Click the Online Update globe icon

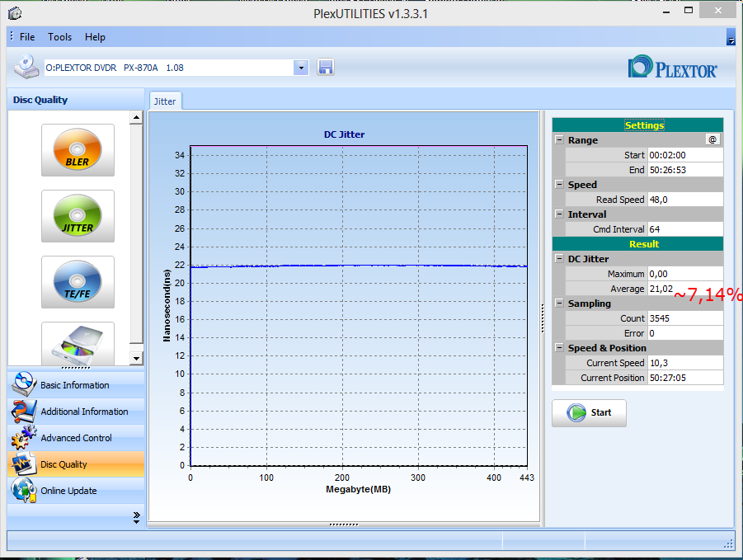(24, 490)
